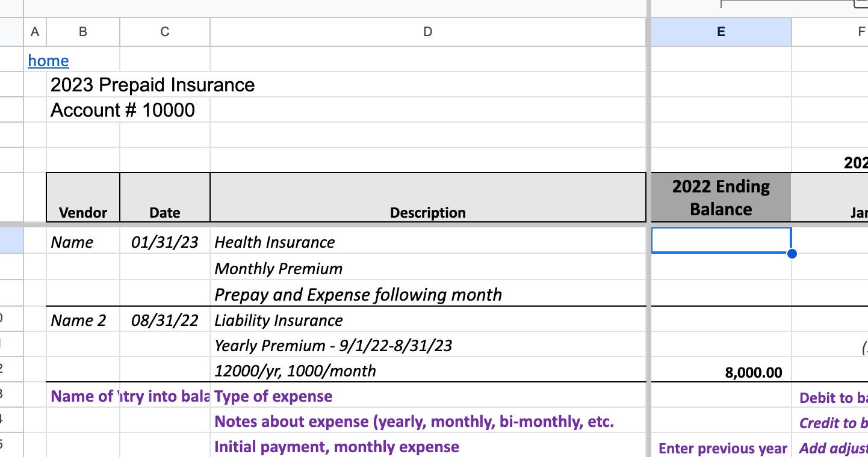Select column B header

pyautogui.click(x=83, y=32)
